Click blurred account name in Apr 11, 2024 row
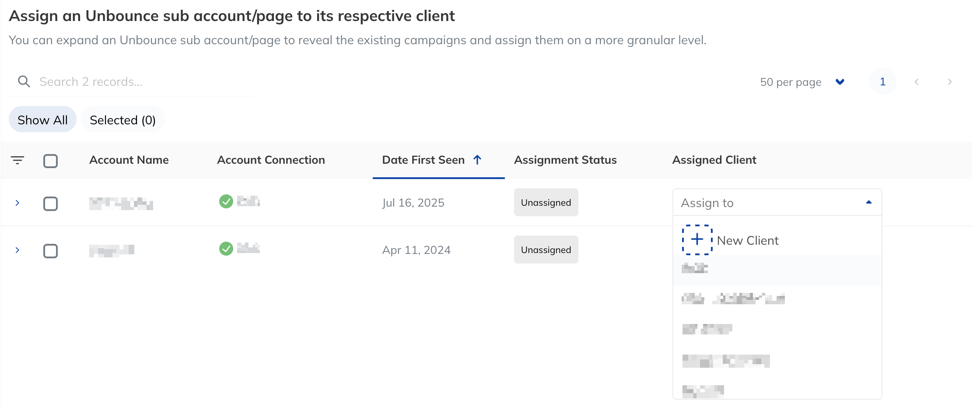 coord(112,251)
